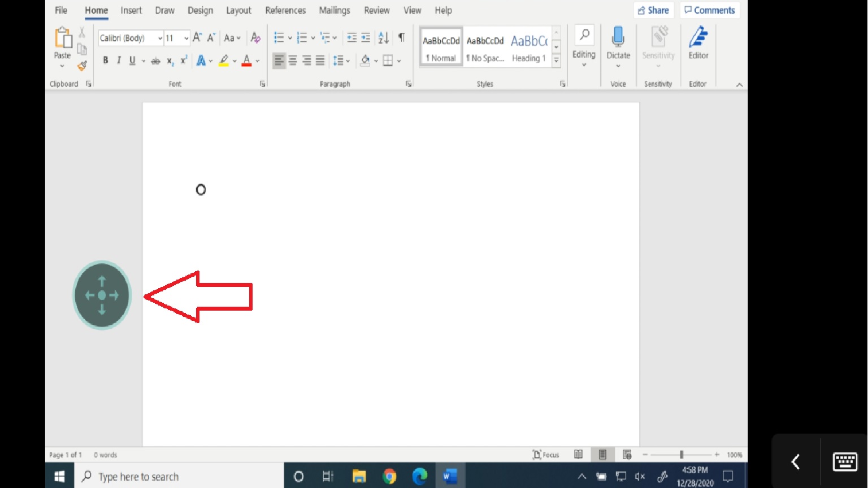Click the zoom slider in status bar

(681, 455)
